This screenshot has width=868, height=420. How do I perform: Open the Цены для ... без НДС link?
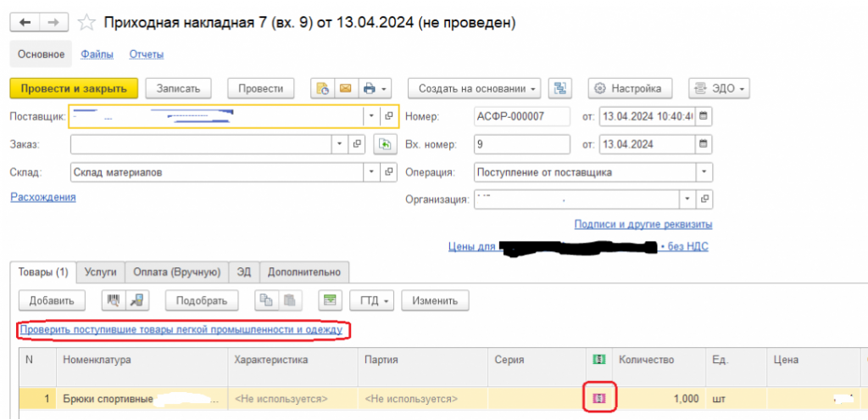(578, 247)
